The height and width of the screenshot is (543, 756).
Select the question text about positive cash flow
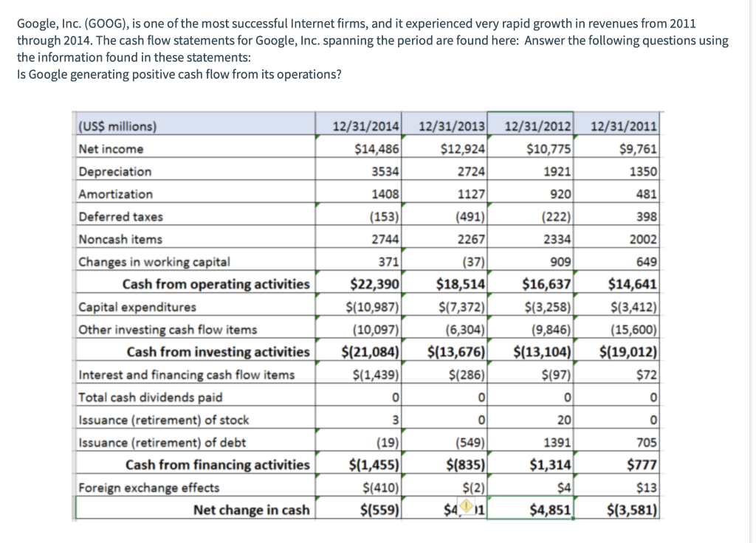(177, 74)
